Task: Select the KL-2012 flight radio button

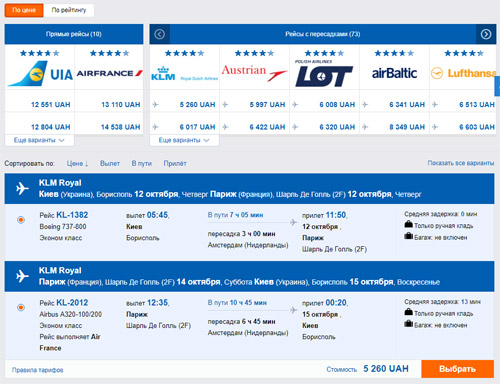Action: coord(21,307)
